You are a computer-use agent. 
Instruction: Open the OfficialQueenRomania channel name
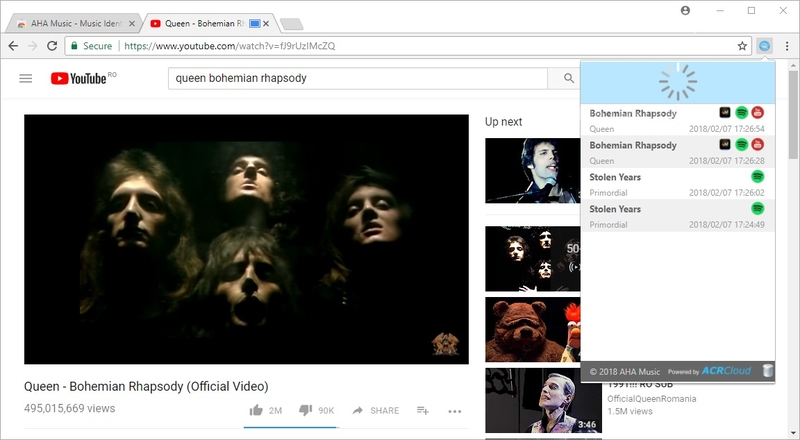pos(652,399)
